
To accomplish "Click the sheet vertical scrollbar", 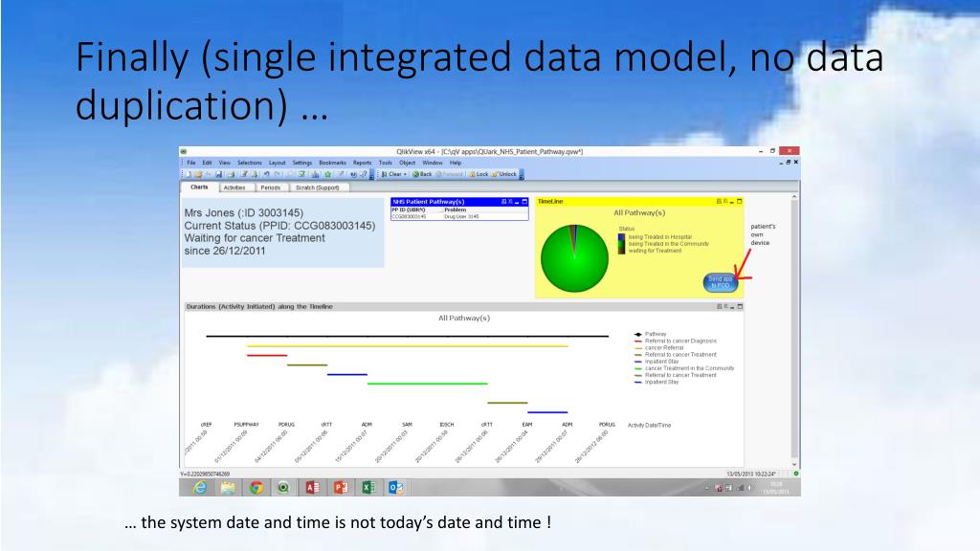I will 794,330.
